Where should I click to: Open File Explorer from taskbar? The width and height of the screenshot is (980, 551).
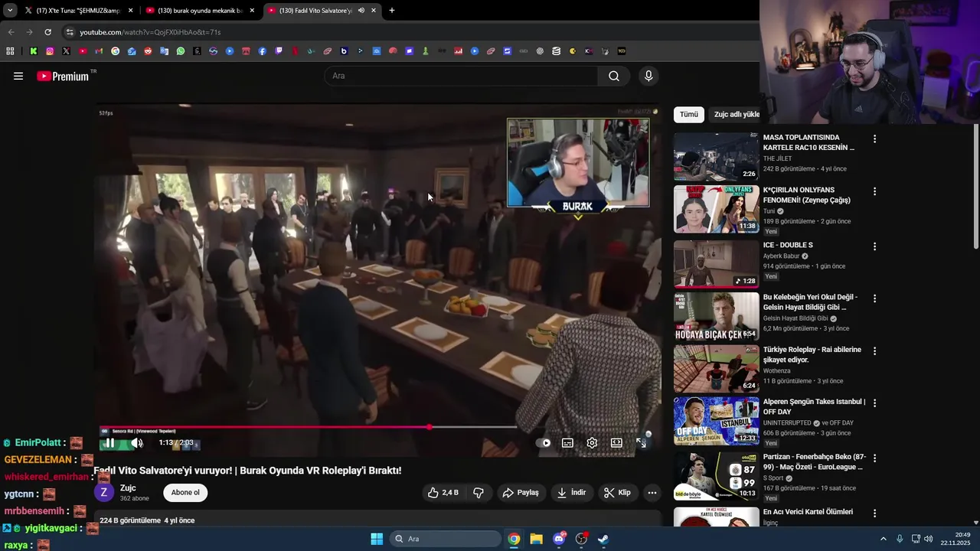coord(536,539)
